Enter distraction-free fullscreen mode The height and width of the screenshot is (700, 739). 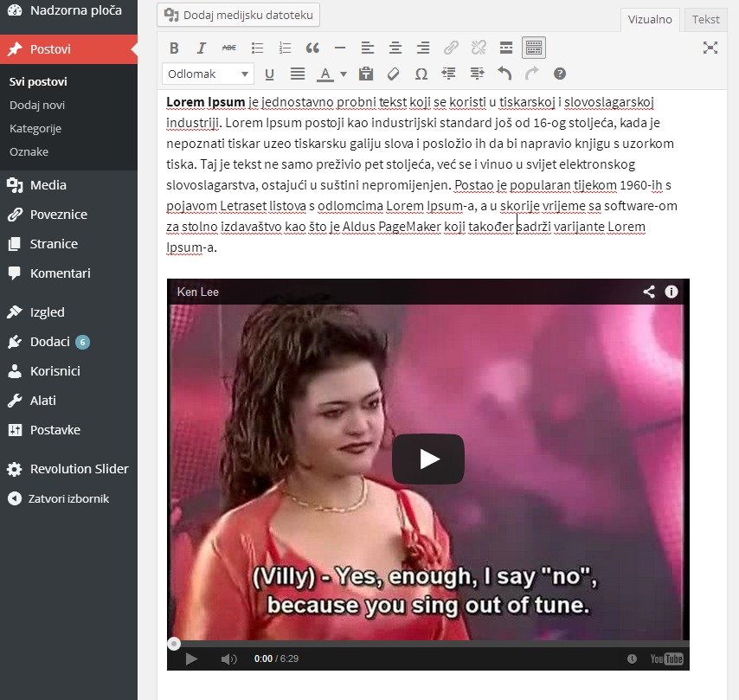click(710, 48)
